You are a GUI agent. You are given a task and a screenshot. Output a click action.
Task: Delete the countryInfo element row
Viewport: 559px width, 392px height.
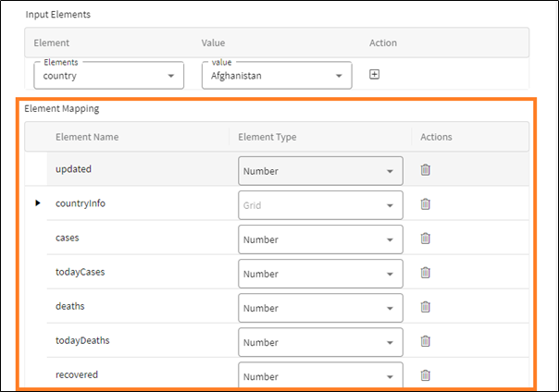pyautogui.click(x=426, y=204)
